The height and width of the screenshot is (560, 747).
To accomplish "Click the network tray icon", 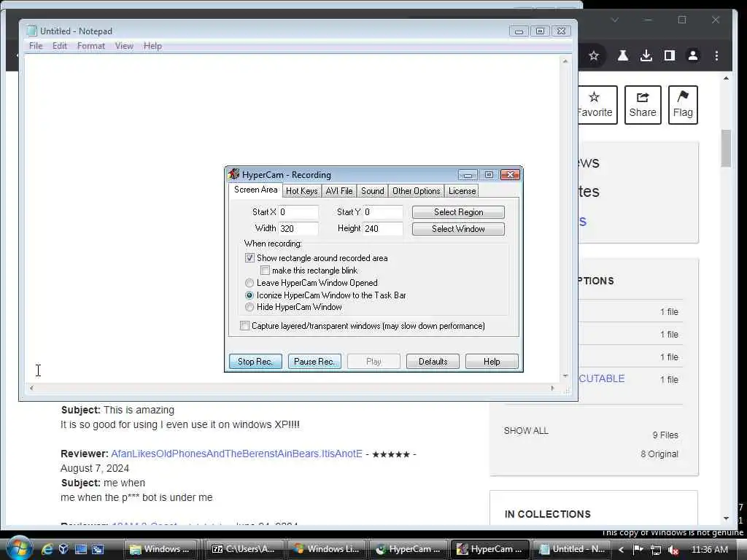I will (656, 550).
